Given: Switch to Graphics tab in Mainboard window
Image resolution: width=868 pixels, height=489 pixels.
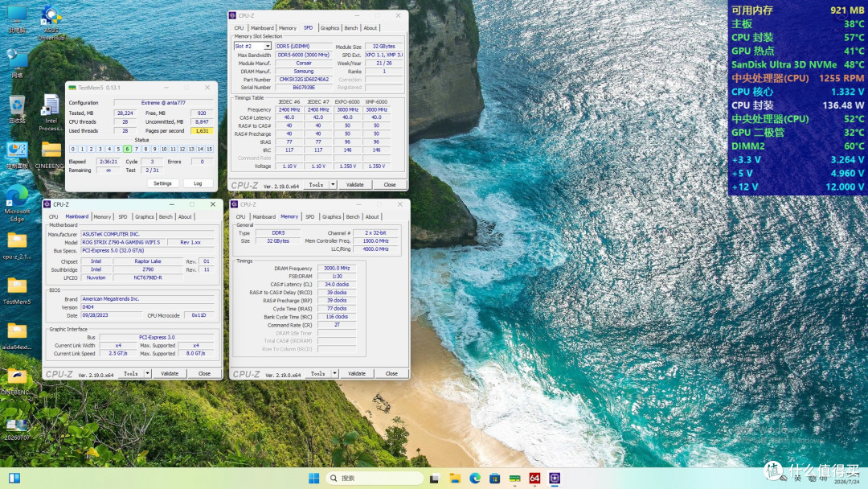Looking at the screenshot, I should click(x=145, y=216).
